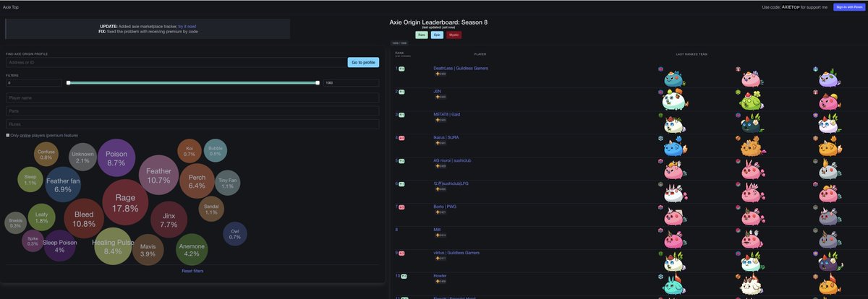Open Mitt player profile

(x=437, y=230)
